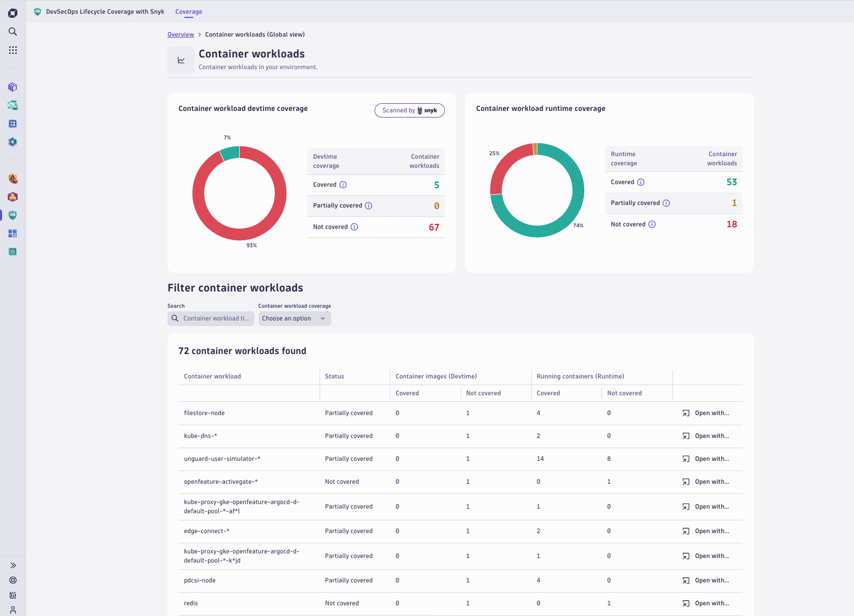Screen dimensions: 854x616
Task: Click Container images (Devtime) column header
Action: point(436,376)
